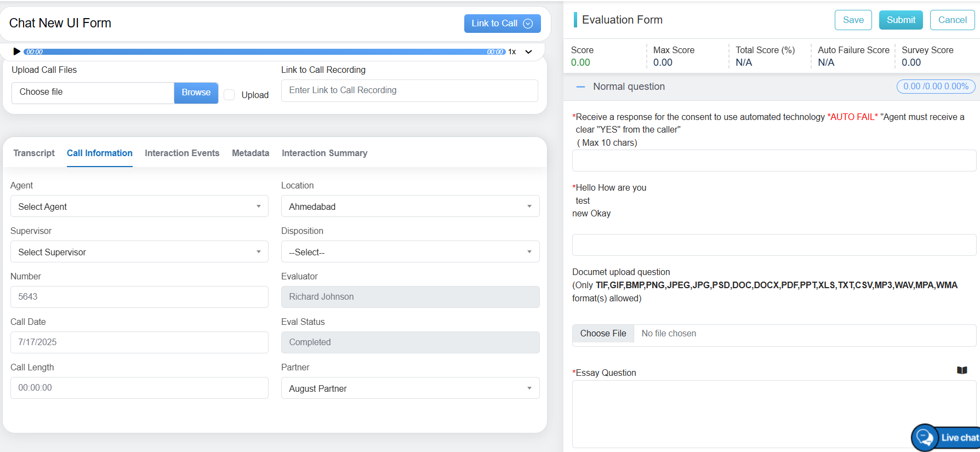The width and height of the screenshot is (980, 452).
Task: Click the audio progress bar
Action: pos(264,52)
